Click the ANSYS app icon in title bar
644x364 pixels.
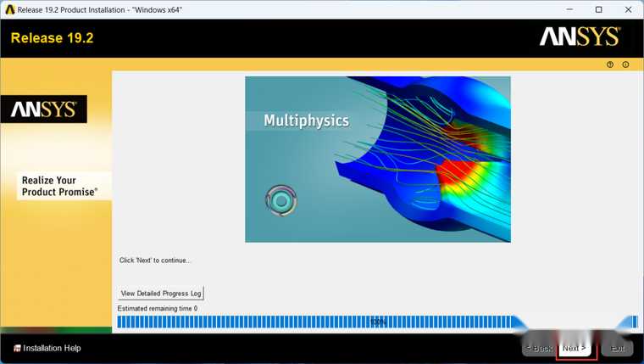click(10, 9)
